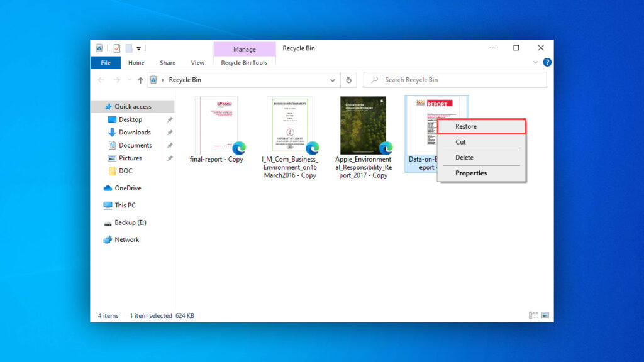The image size is (644, 362).
Task: Click the refresh button in the address bar
Action: (x=349, y=80)
